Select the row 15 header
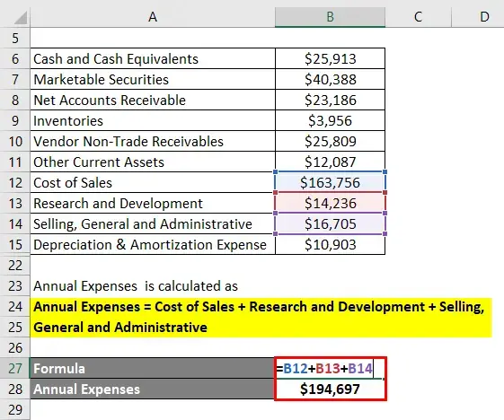Image resolution: width=504 pixels, height=420 pixels. [15, 245]
